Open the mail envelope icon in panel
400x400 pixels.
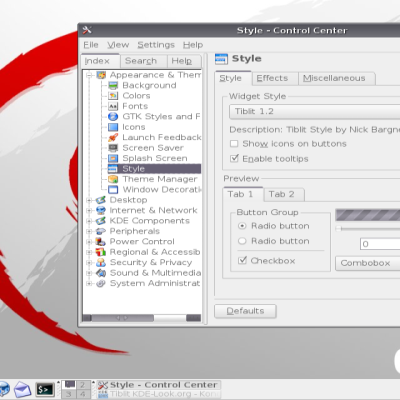coord(22,389)
